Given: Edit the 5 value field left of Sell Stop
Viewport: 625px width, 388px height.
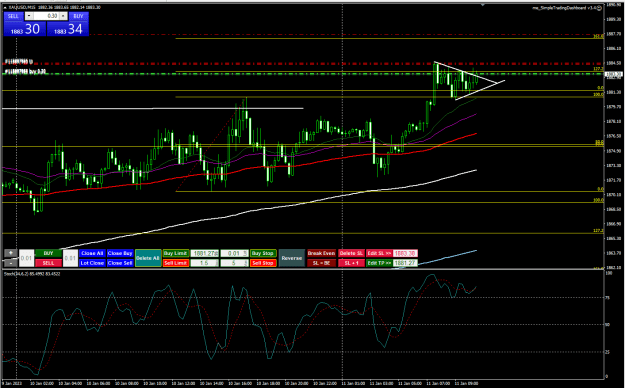Looking at the screenshot, I should (x=234, y=263).
